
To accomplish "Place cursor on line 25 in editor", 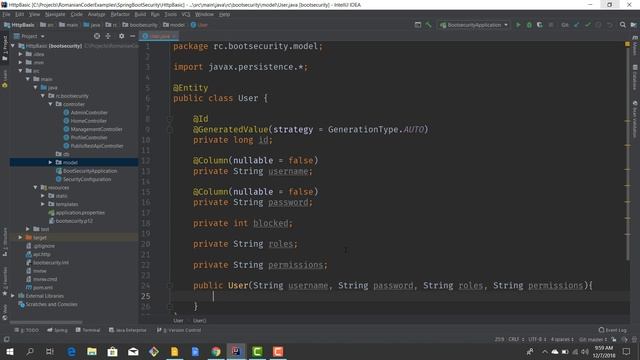I will (x=400, y=296).
